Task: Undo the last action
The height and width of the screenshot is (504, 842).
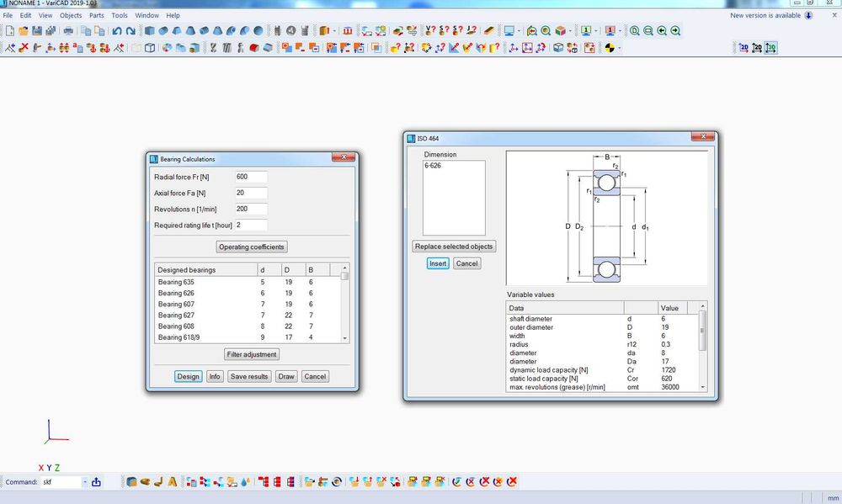Action: point(116,31)
